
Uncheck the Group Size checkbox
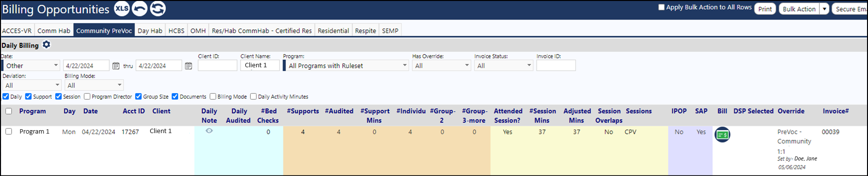139,97
